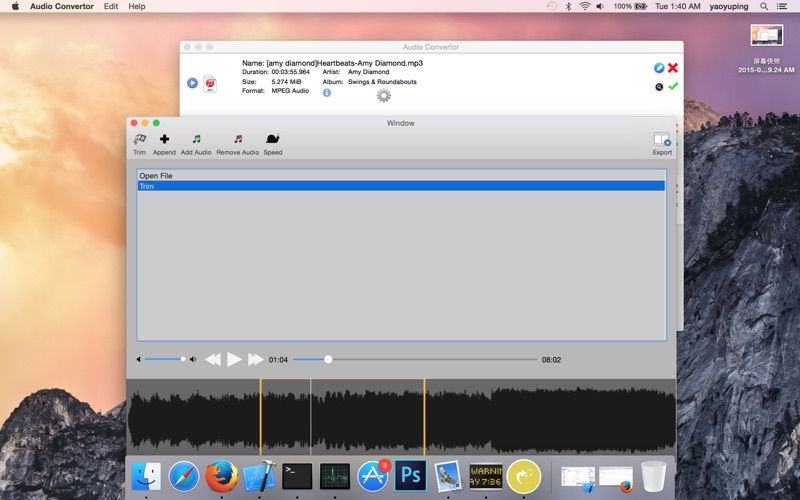Close the editor Window with red button
Viewport: 800px width, 500px height.
[134, 123]
